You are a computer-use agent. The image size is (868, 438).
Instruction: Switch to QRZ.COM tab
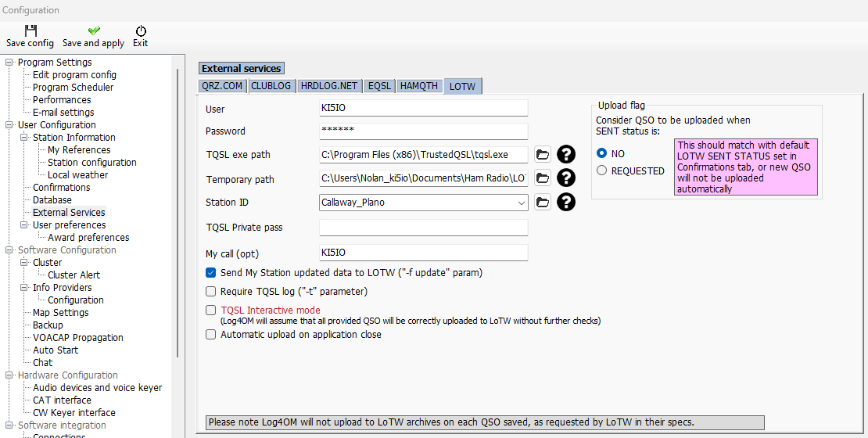pyautogui.click(x=222, y=86)
